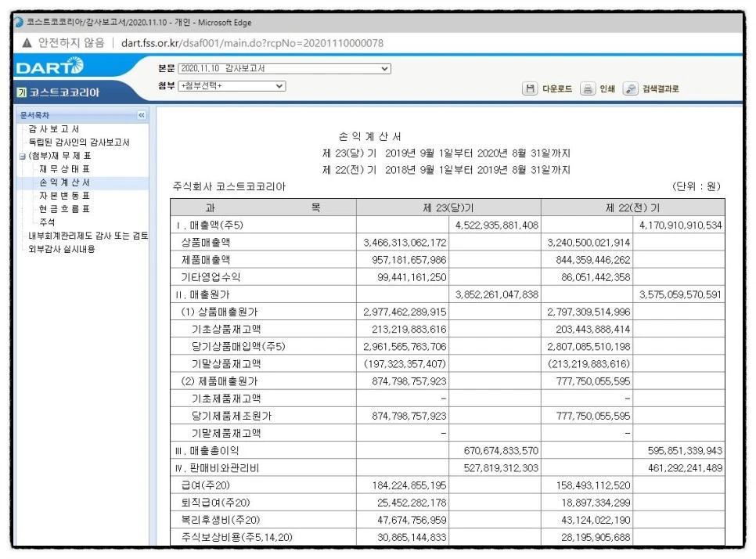Click the download disk icon
Screen dimensions: 756x559
click(x=530, y=88)
